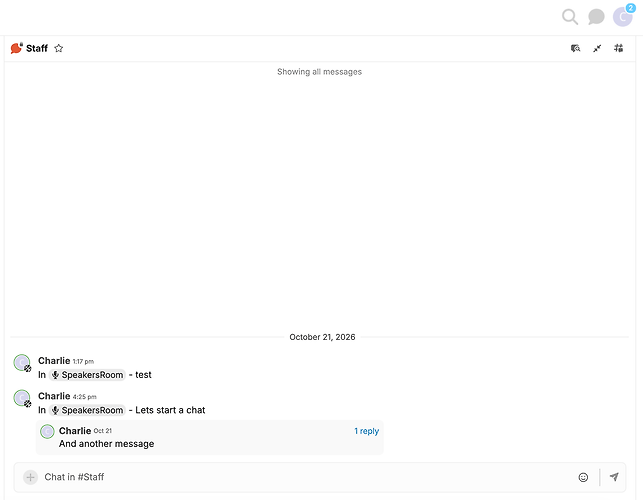643x500 pixels.
Task: Open the user profile avatar menu
Action: coord(622,17)
